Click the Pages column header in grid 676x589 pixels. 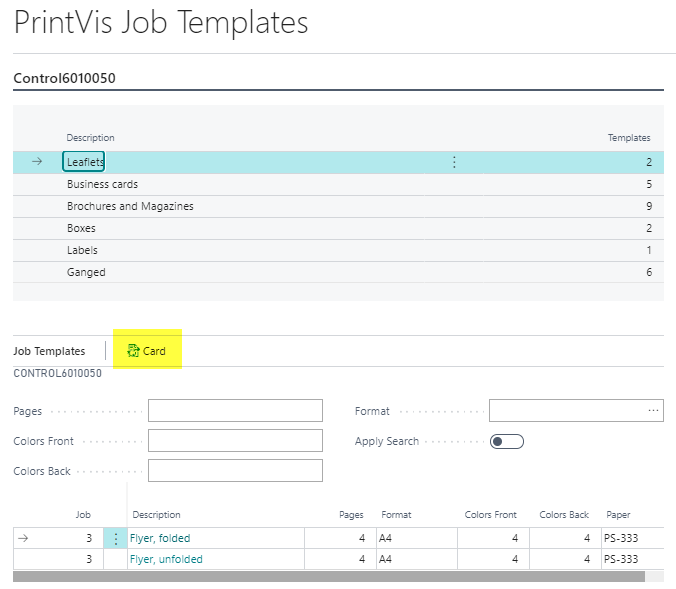351,514
